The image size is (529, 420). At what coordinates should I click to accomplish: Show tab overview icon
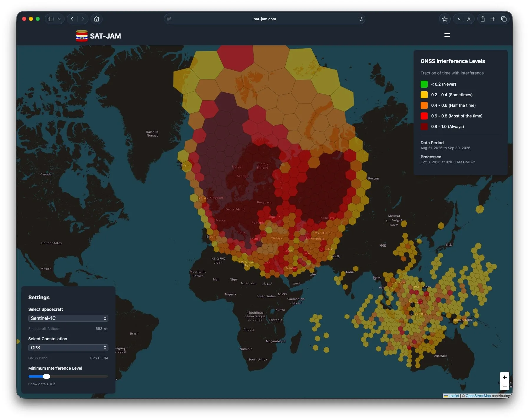[x=504, y=19]
